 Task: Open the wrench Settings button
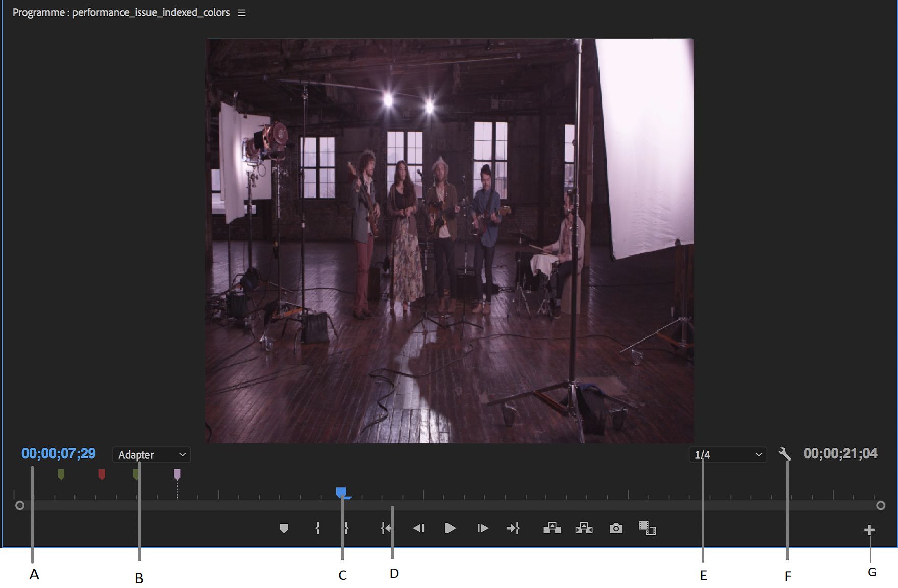pyautogui.click(x=785, y=453)
